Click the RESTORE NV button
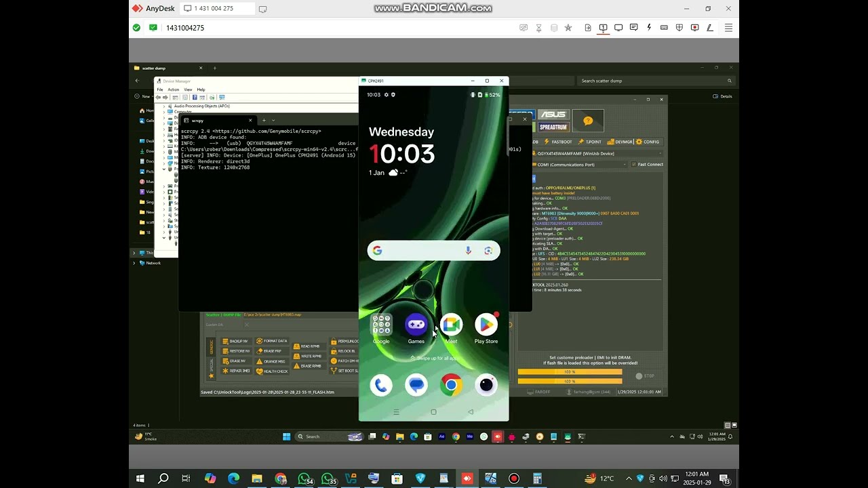Screen dimensions: 868x488 pyautogui.click(x=236, y=351)
